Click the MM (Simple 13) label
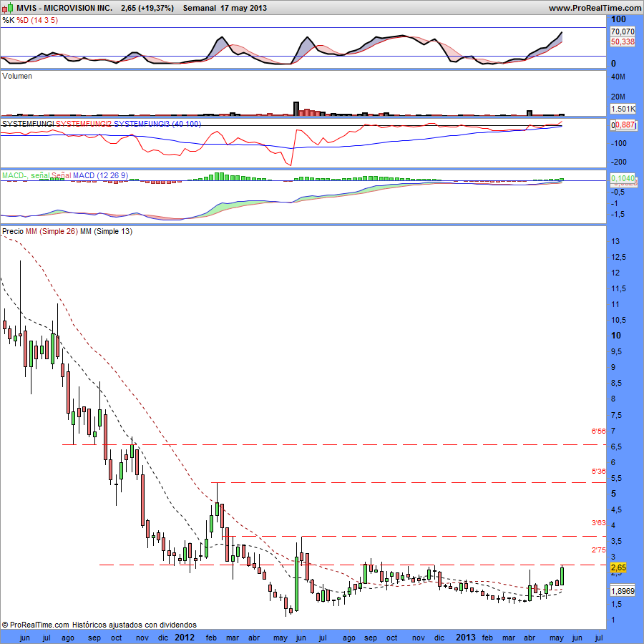The image size is (644, 644). tap(107, 231)
